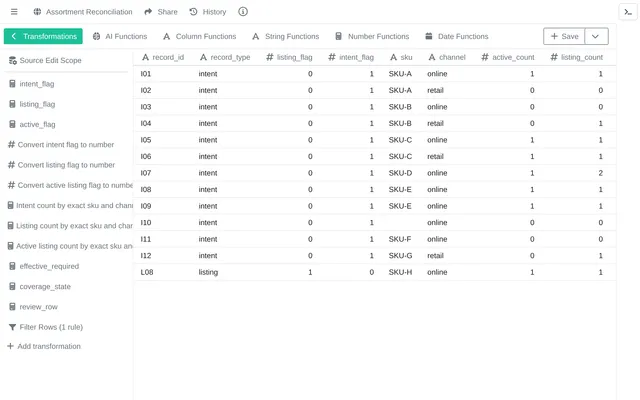Click the AI Functions brain icon
The height and width of the screenshot is (400, 640).
[x=96, y=36]
